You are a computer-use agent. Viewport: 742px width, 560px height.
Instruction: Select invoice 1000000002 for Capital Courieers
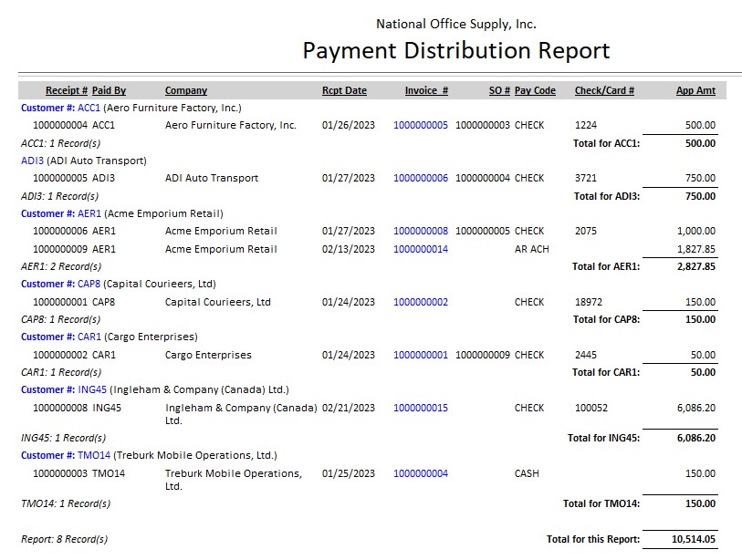420,302
